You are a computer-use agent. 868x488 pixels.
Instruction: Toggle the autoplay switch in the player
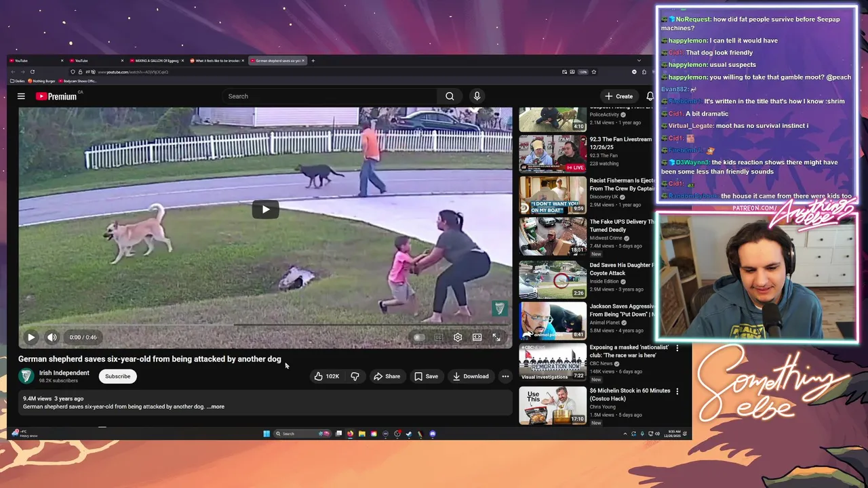tap(419, 337)
